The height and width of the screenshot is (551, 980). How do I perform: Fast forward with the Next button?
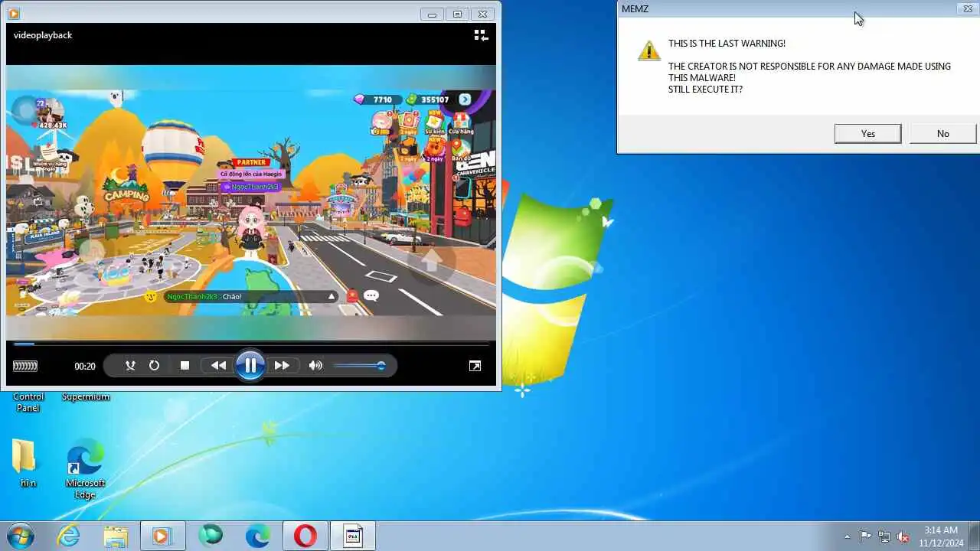[x=282, y=366]
